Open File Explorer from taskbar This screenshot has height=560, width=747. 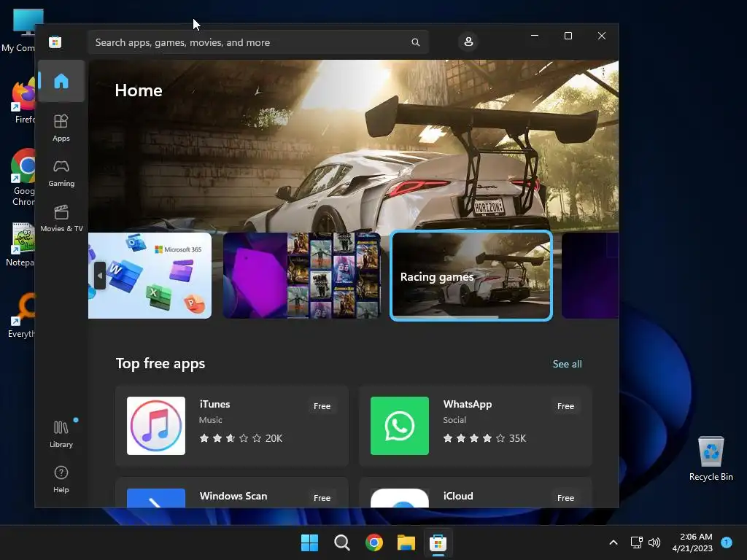click(x=406, y=542)
